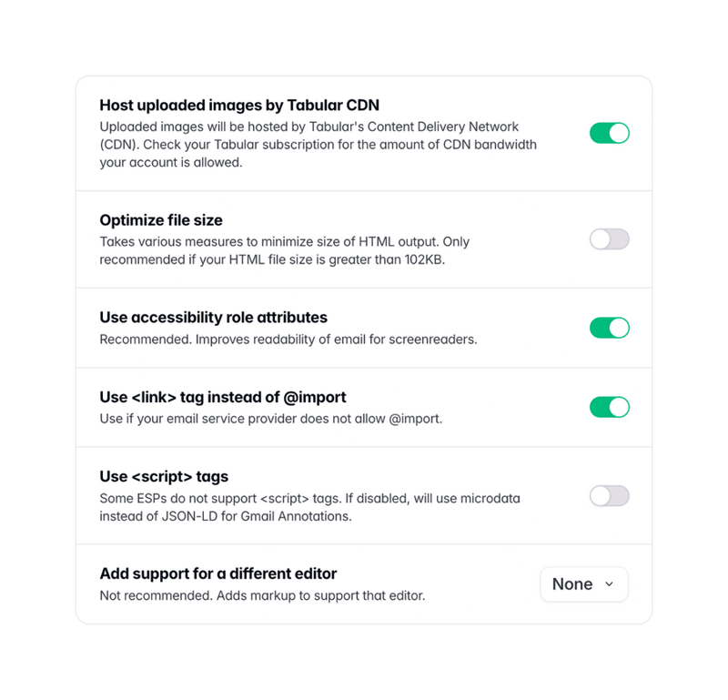Select the Use <script> tags heading text

(x=168, y=476)
